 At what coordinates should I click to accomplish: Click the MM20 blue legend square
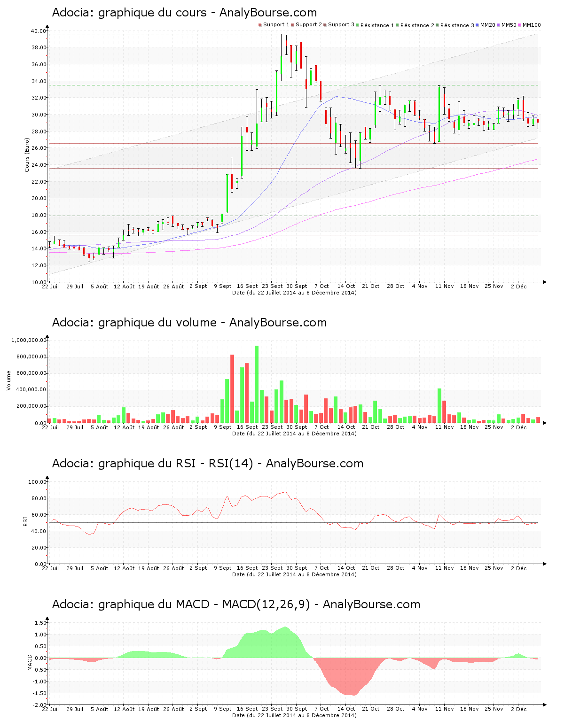click(x=478, y=25)
